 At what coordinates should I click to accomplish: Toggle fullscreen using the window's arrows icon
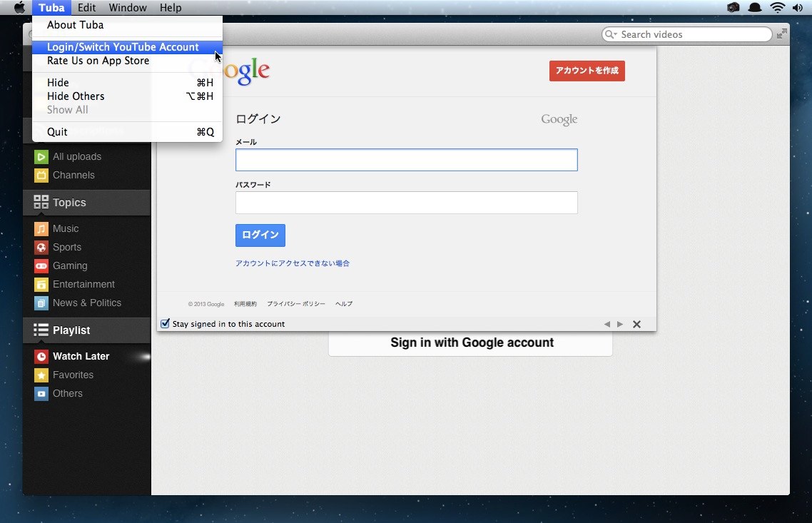pyautogui.click(x=782, y=34)
